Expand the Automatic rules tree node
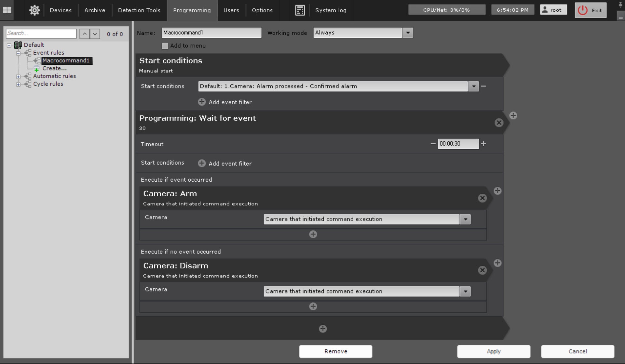 [18, 76]
